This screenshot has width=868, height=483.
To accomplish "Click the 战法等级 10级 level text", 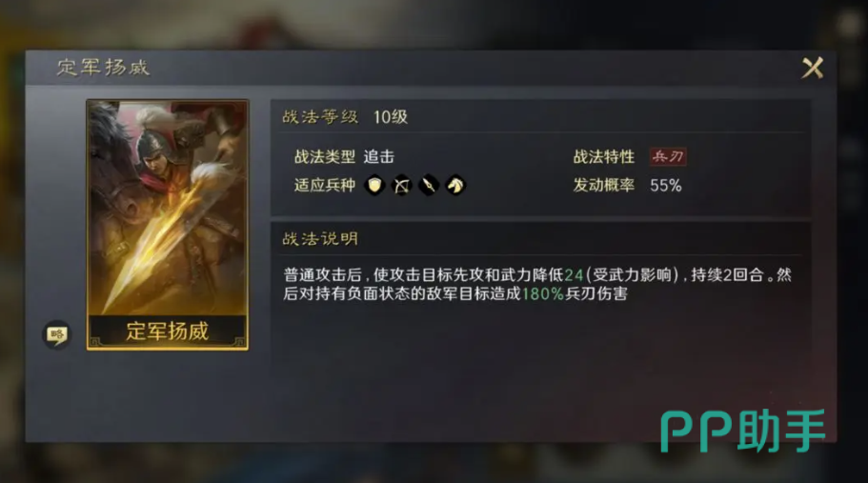I will pyautogui.click(x=390, y=117).
